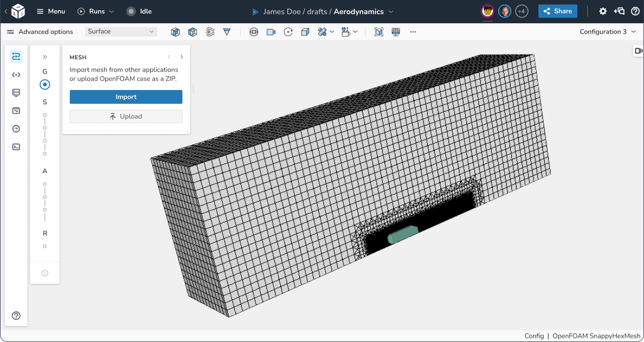This screenshot has width=644, height=342.
Task: Select the G radio button in the stage rail
Action: click(x=44, y=84)
